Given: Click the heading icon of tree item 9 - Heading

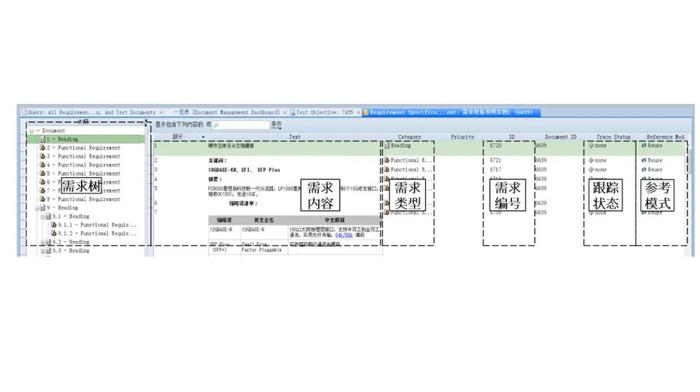Looking at the screenshot, I should coord(43,208).
